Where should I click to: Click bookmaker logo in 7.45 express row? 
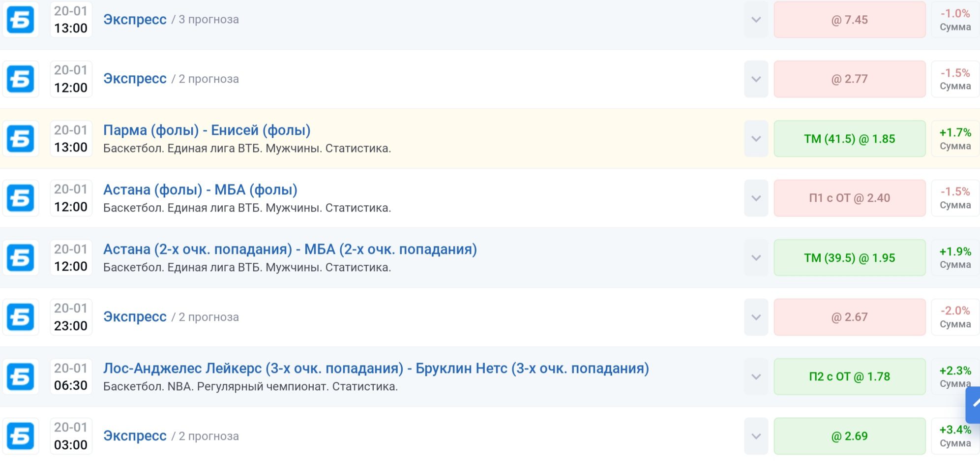click(x=21, y=20)
